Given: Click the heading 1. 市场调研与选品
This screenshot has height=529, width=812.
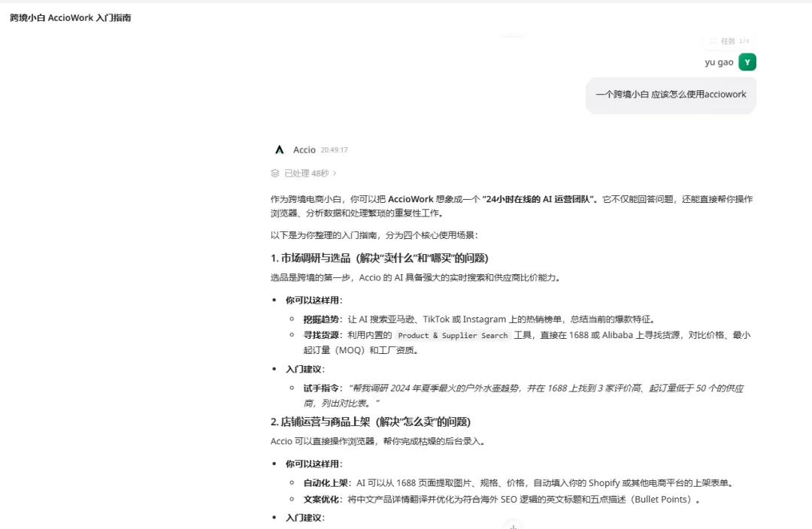Looking at the screenshot, I should [380, 258].
